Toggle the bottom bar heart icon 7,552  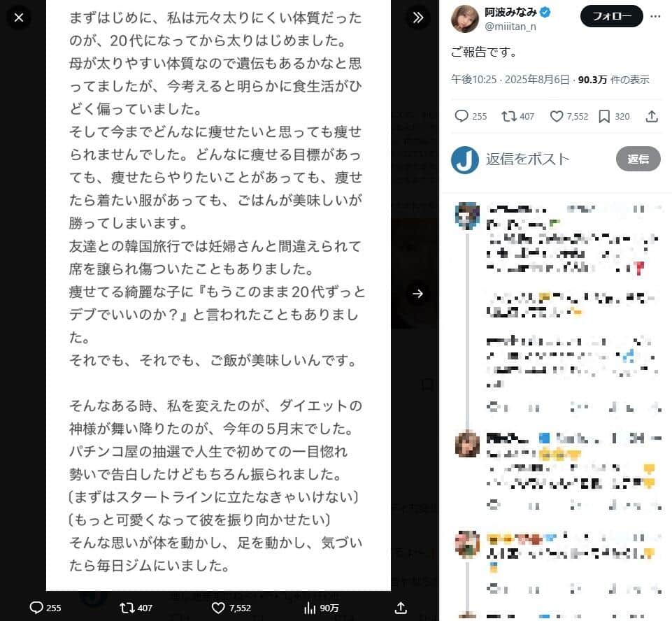(x=232, y=607)
